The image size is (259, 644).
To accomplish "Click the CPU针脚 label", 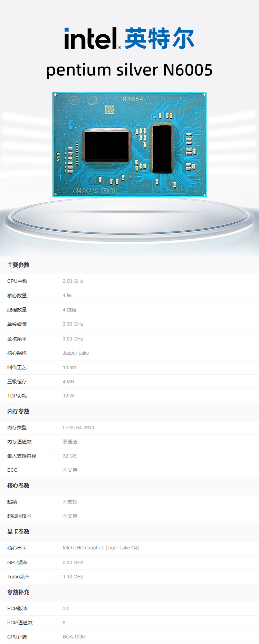I will point(17,637).
